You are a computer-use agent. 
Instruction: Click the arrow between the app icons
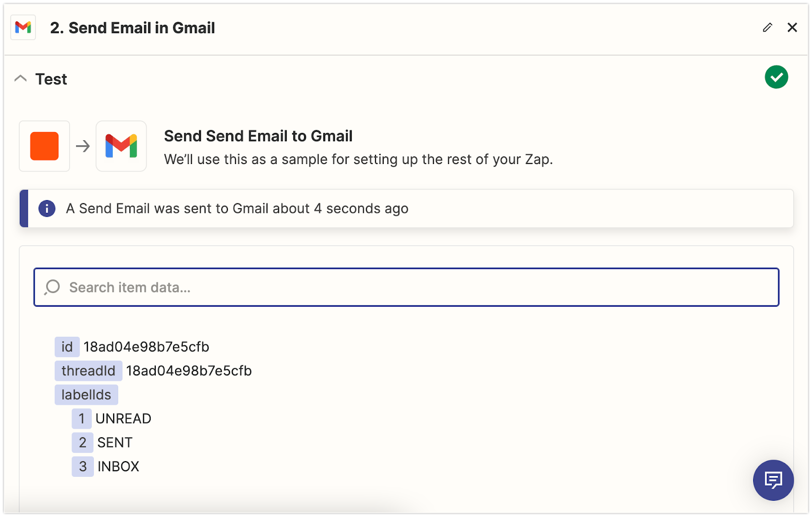83,146
